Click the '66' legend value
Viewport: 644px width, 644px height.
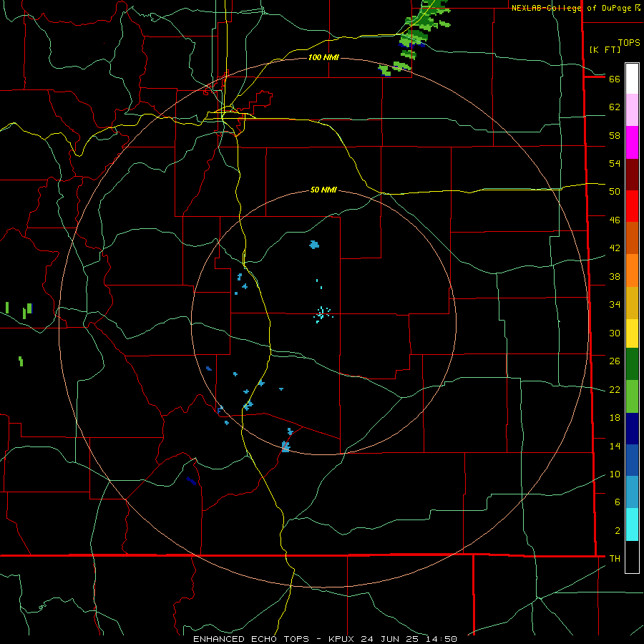tap(615, 79)
